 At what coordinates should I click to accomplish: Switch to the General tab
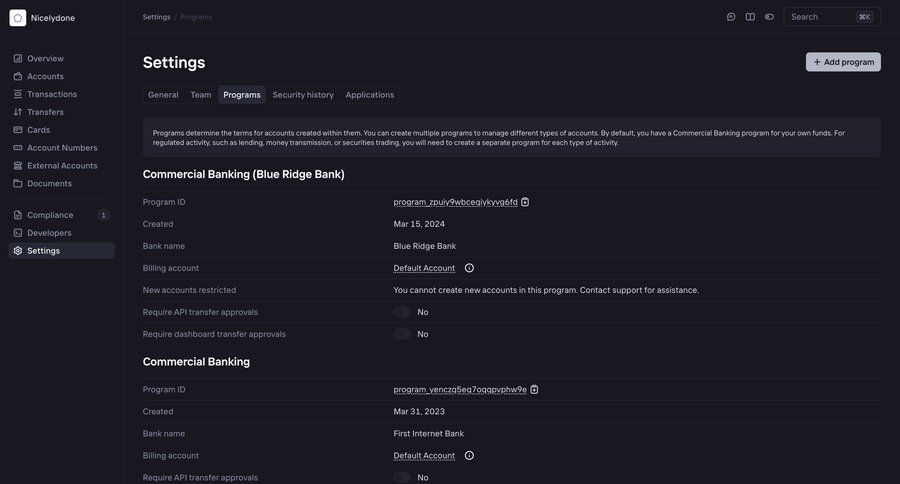click(x=163, y=95)
